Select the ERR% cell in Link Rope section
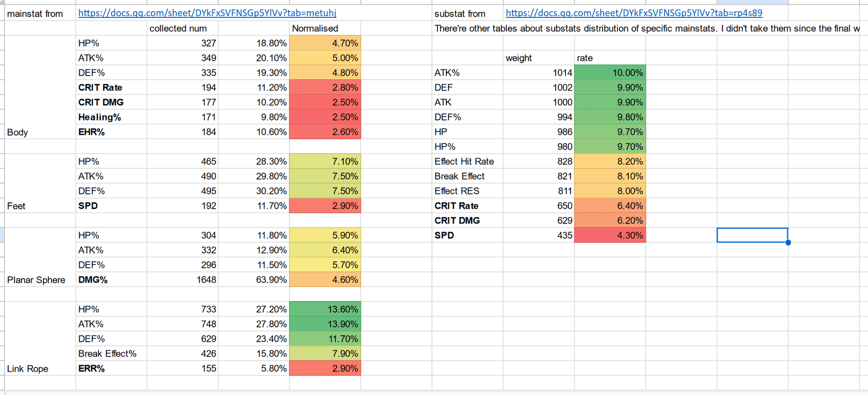 [x=91, y=368]
